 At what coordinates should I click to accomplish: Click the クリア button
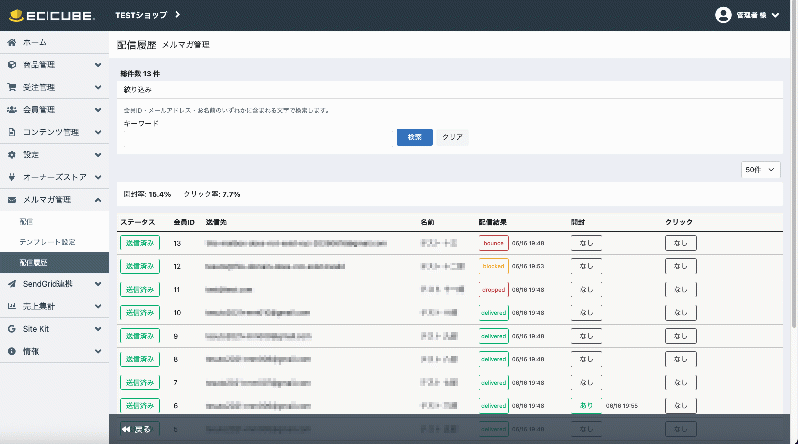pyautogui.click(x=452, y=137)
